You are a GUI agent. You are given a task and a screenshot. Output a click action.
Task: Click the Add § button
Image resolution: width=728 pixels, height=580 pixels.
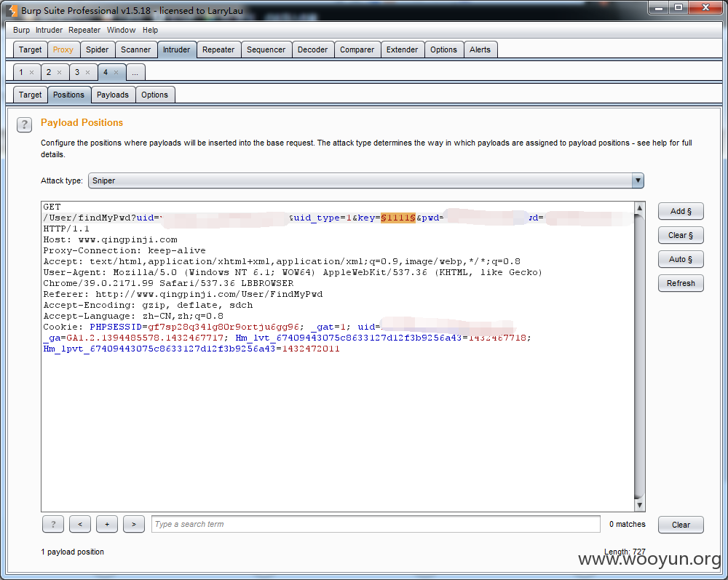[681, 211]
